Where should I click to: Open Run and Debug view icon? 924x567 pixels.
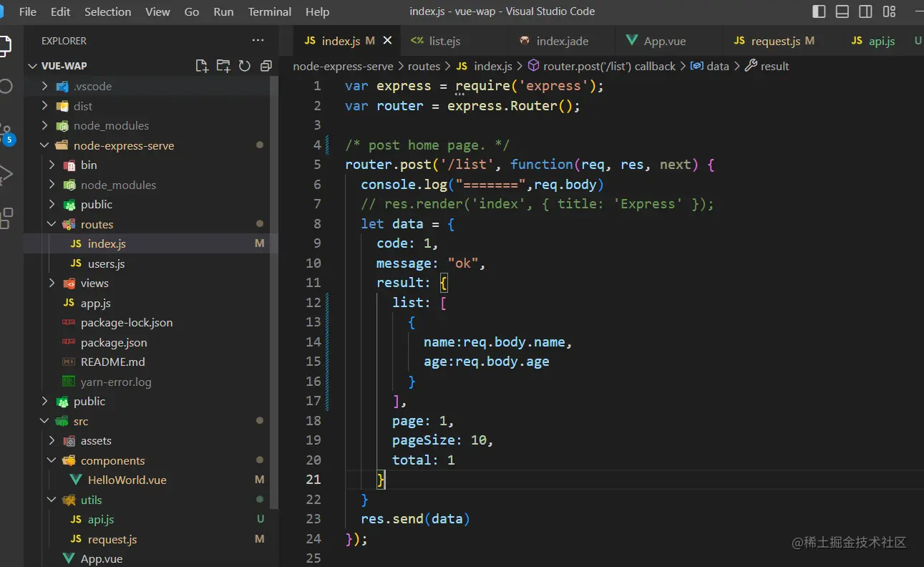pyautogui.click(x=6, y=174)
